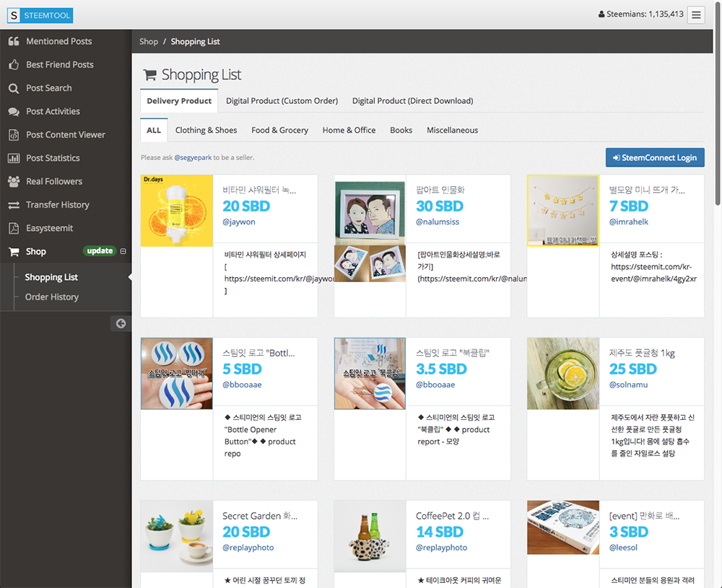Open seller @solnamu profile link
This screenshot has width=722, height=588.
(x=629, y=385)
